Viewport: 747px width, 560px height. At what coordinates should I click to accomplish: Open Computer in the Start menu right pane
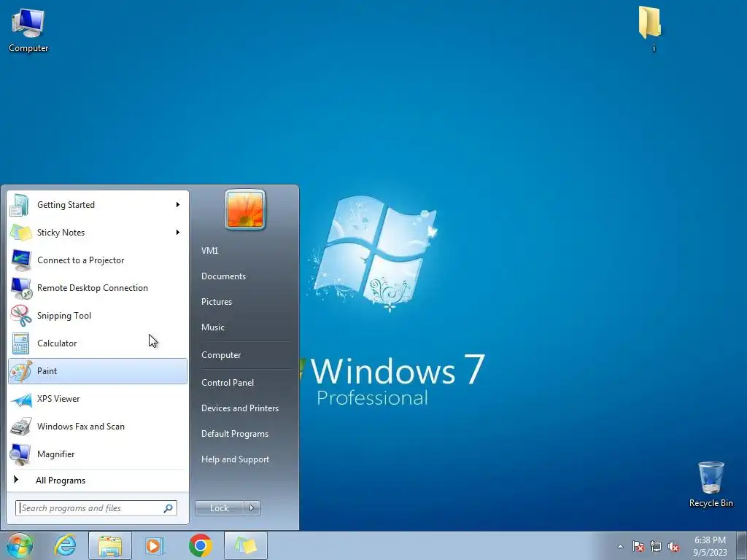tap(221, 355)
